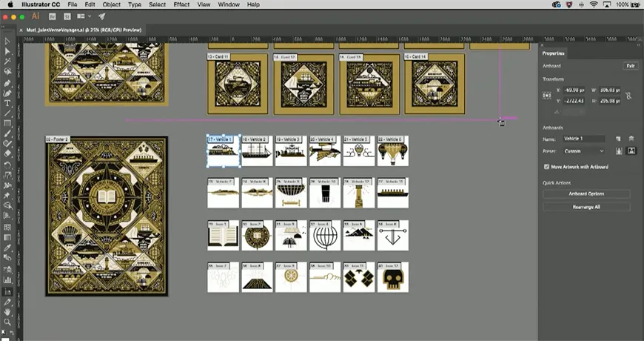
Task: Expand the tools panel double arrows
Action: click(3, 27)
